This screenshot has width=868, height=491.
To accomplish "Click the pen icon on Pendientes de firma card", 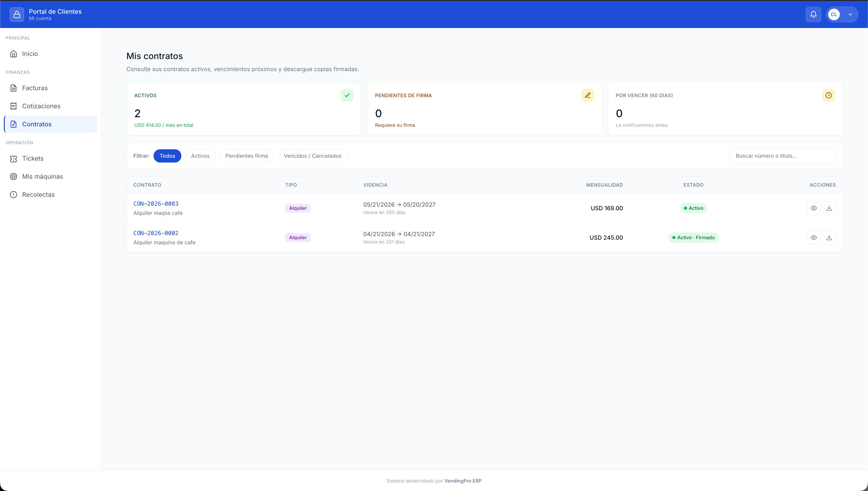I will (588, 95).
